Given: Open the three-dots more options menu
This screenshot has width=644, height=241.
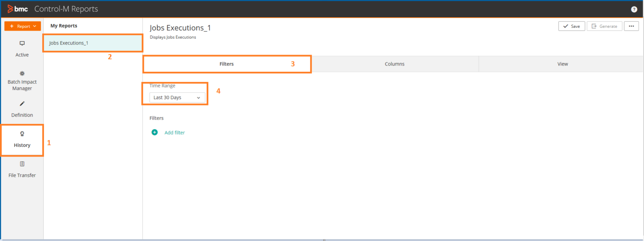Looking at the screenshot, I should pos(631,26).
